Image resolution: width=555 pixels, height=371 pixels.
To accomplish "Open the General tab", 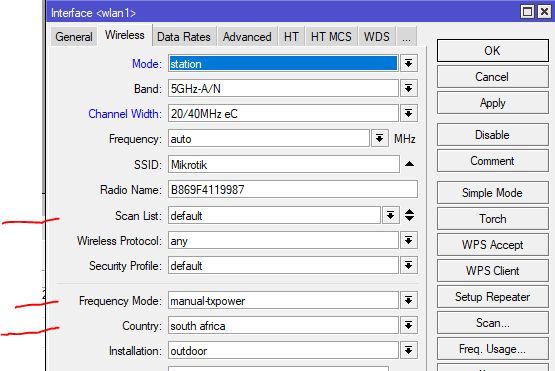I will tap(74, 36).
